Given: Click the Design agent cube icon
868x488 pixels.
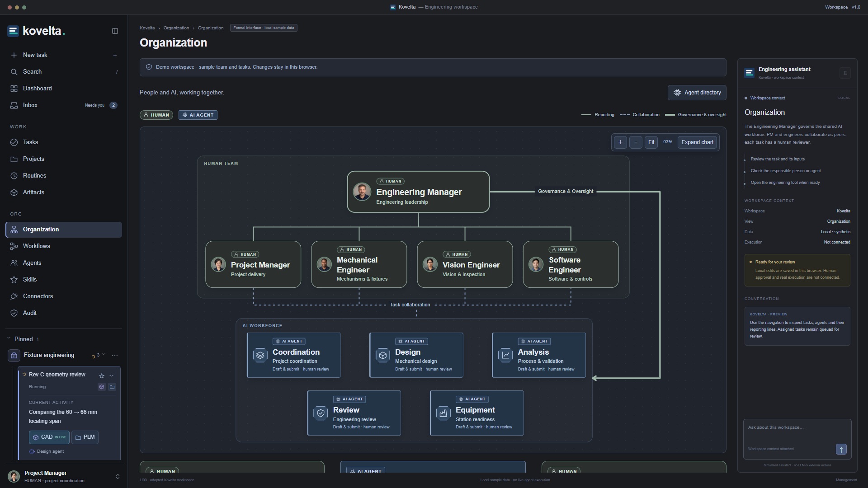Looking at the screenshot, I should 382,355.
